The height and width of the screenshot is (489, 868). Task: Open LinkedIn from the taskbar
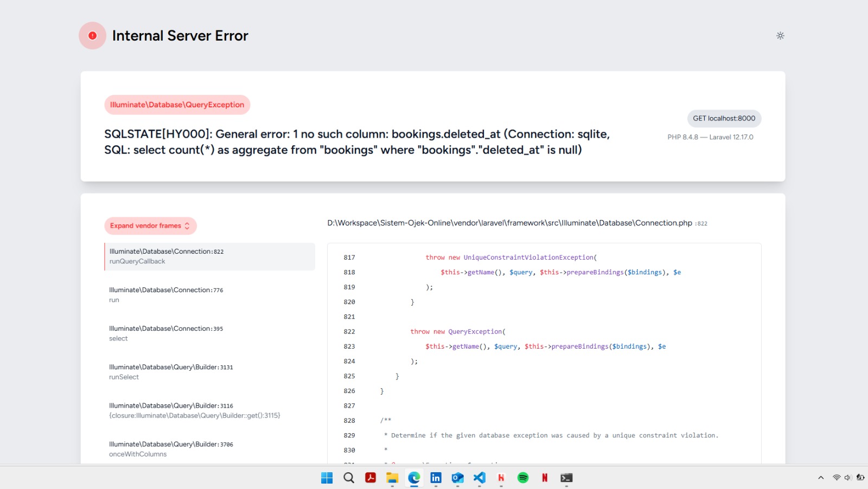click(x=436, y=478)
